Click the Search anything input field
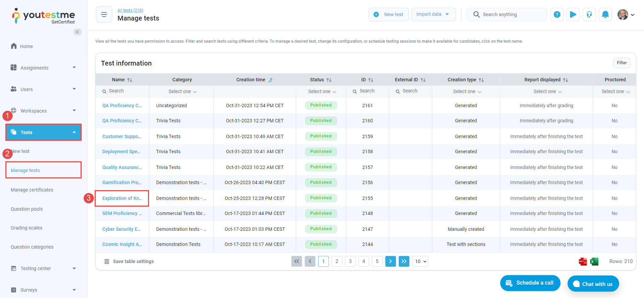644x298 pixels. (x=507, y=14)
